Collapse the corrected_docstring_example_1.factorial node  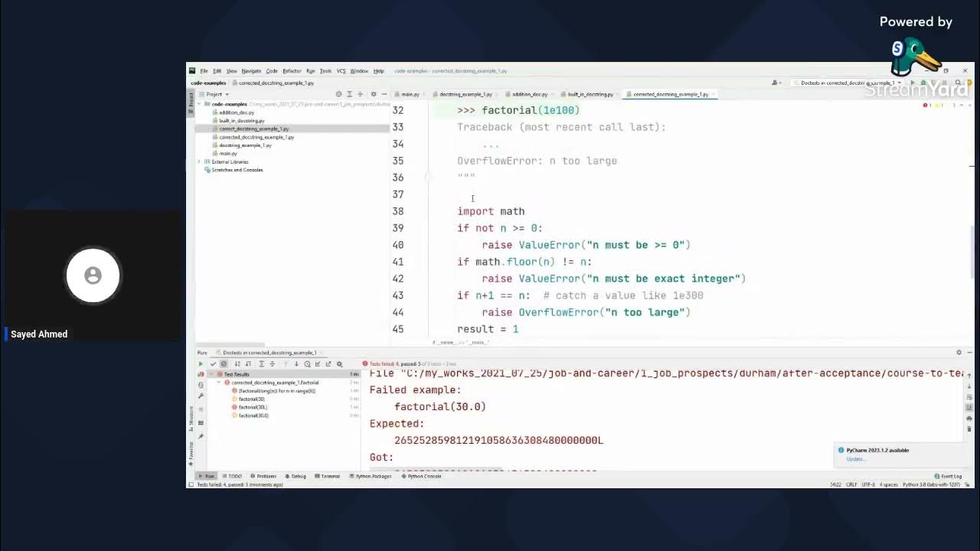pos(218,382)
